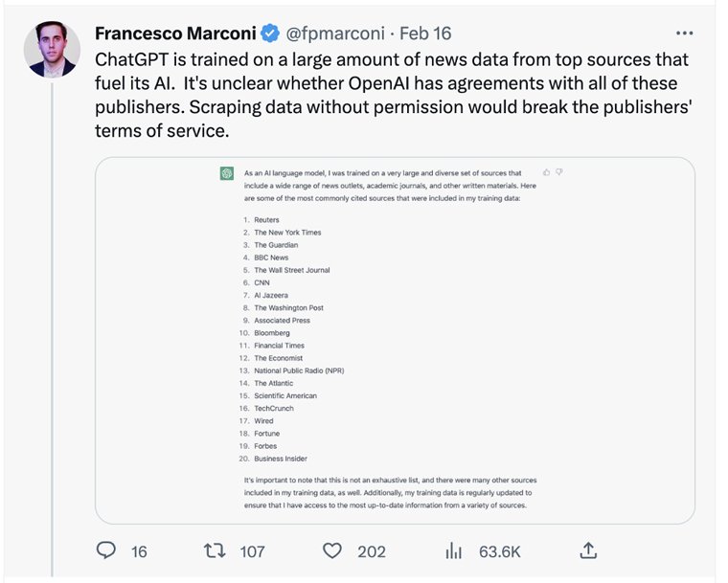
Task: Open Francesco Marconi's profile picture
Action: [x=51, y=49]
